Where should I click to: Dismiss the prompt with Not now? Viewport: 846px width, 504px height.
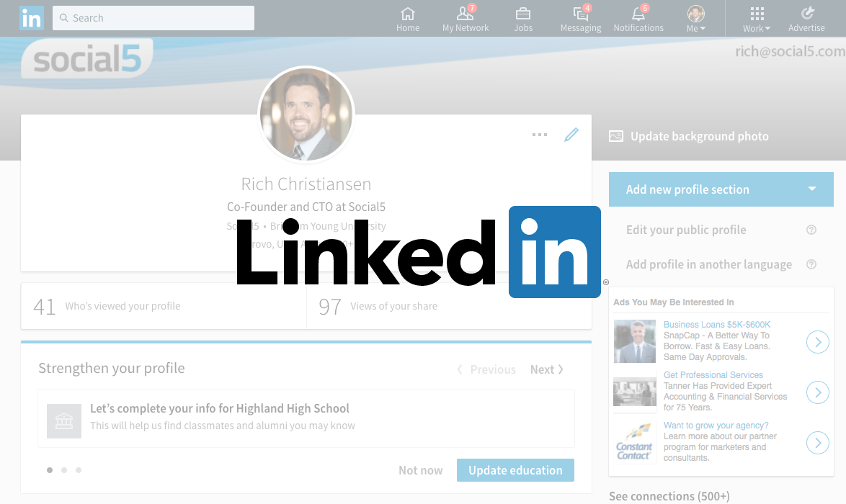point(420,469)
